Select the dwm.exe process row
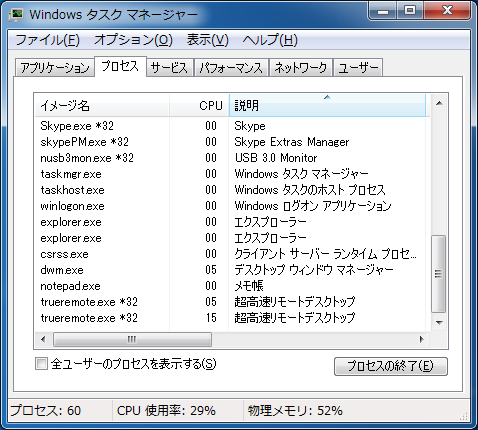The image size is (478, 430). click(x=230, y=270)
